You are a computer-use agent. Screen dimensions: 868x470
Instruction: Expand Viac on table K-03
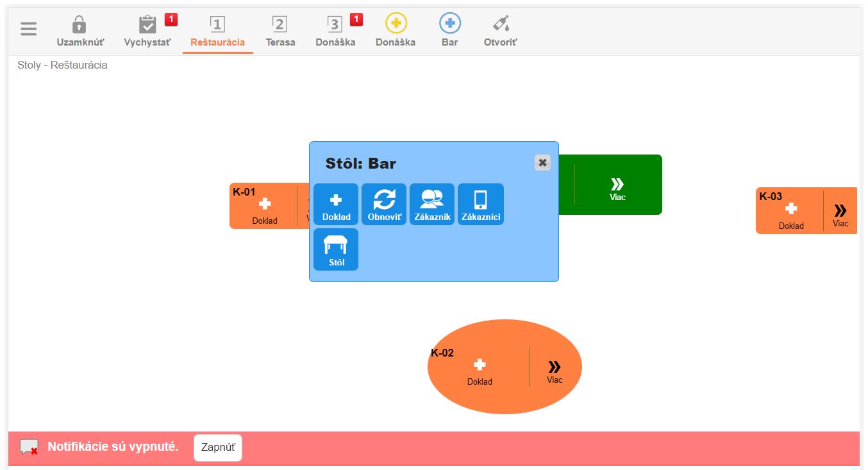pos(840,215)
